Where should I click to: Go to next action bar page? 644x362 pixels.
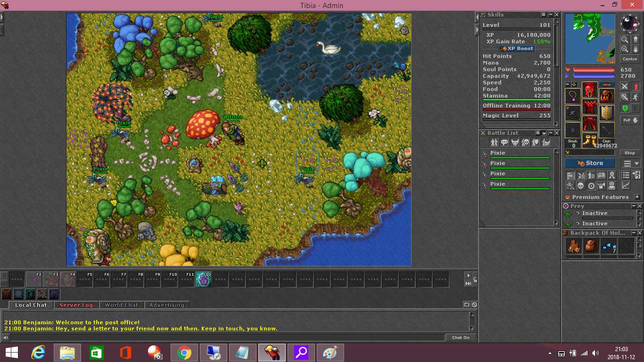(x=468, y=275)
